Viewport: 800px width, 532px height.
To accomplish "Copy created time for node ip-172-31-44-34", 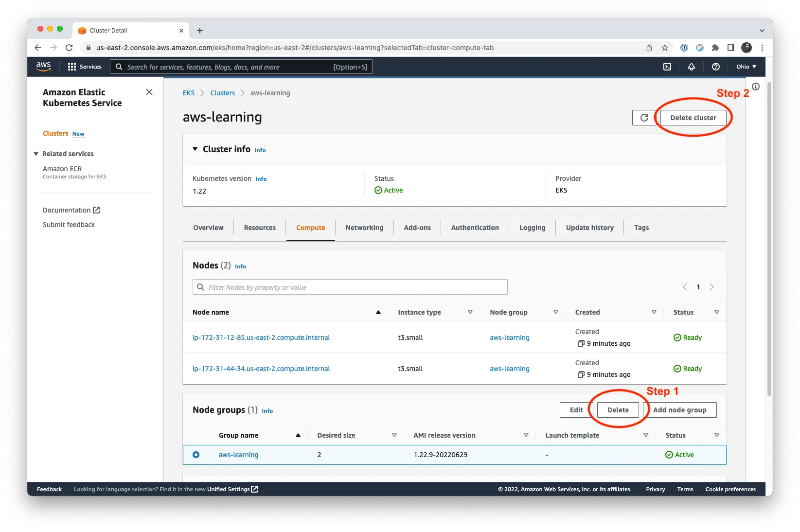I will coord(581,374).
